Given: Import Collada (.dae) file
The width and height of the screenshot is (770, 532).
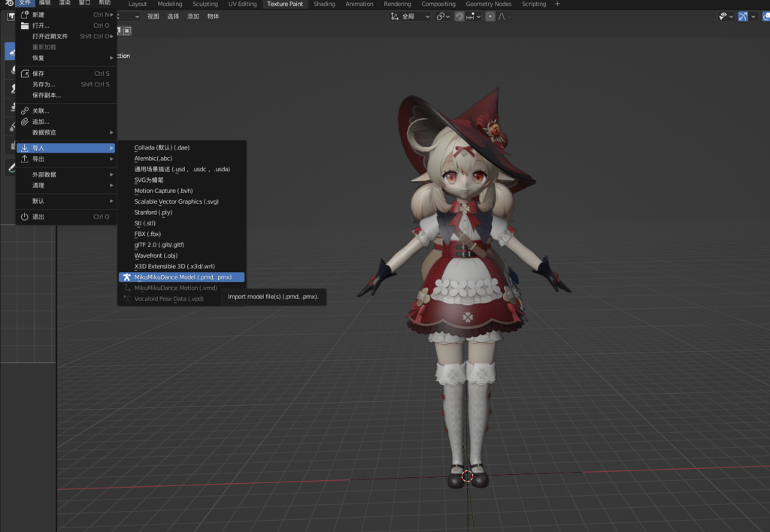Looking at the screenshot, I should click(182, 148).
